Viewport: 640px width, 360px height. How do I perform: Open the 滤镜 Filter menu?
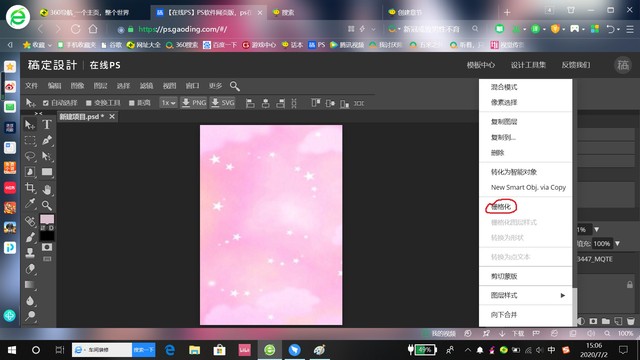(146, 86)
